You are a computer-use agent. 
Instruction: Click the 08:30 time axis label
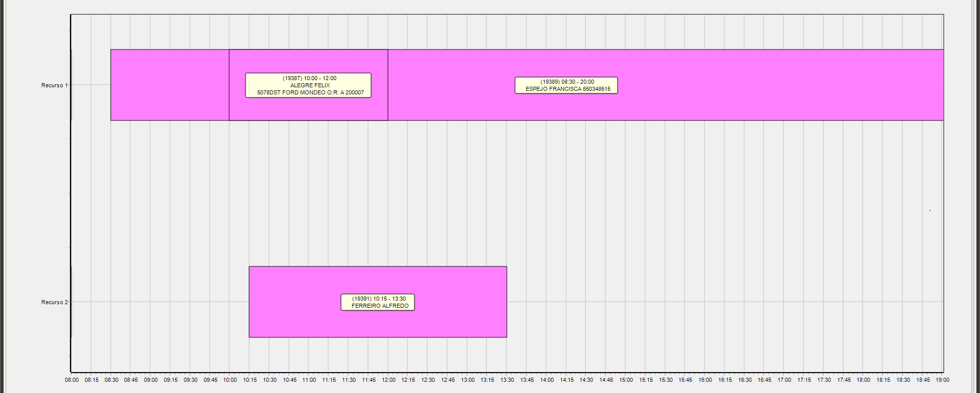coord(111,380)
